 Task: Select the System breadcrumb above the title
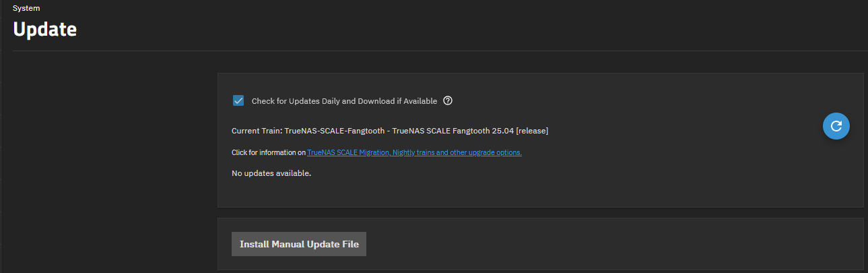click(26, 8)
